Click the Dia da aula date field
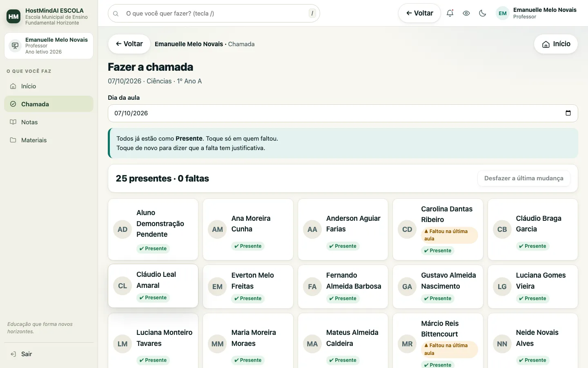Viewport: 588px width, 368px height. [x=343, y=113]
